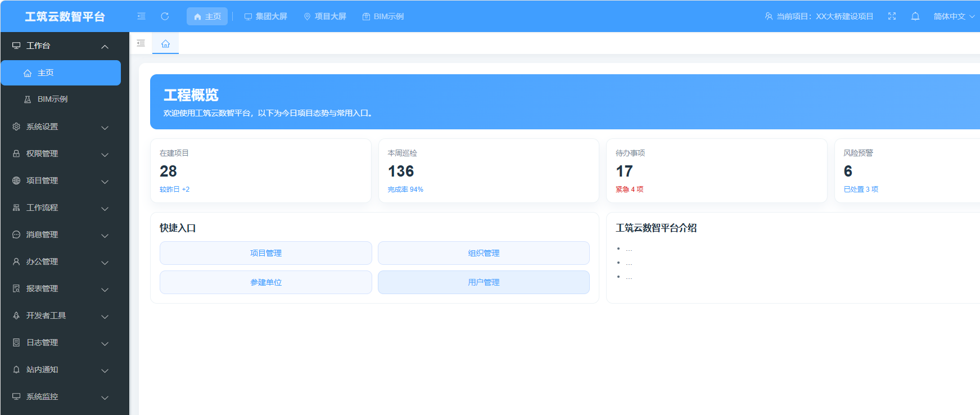
Task: Click the user icon before 当前项目
Action: pyautogui.click(x=769, y=16)
